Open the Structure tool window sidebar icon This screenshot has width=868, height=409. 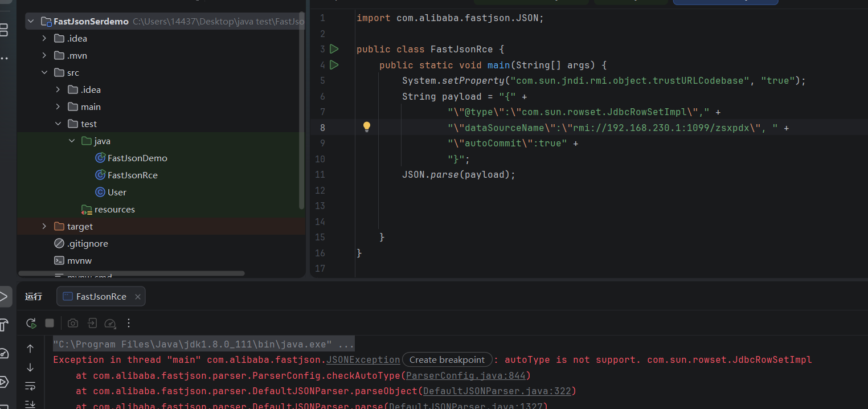pos(3,30)
